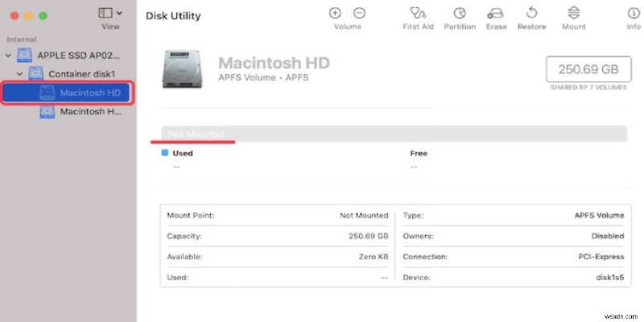The width and height of the screenshot is (644, 322).
Task: Click the Available value 'Zero KB'
Action: coord(374,257)
